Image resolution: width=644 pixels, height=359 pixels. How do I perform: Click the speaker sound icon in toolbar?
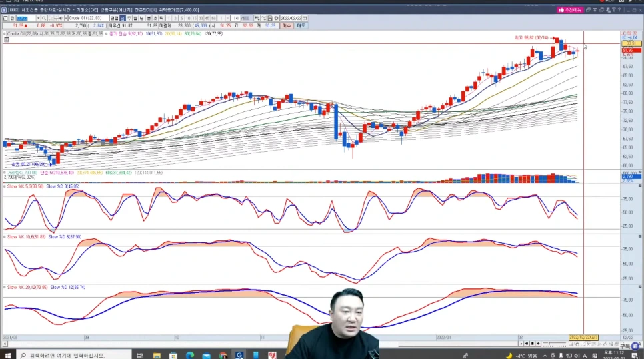(x=61, y=19)
